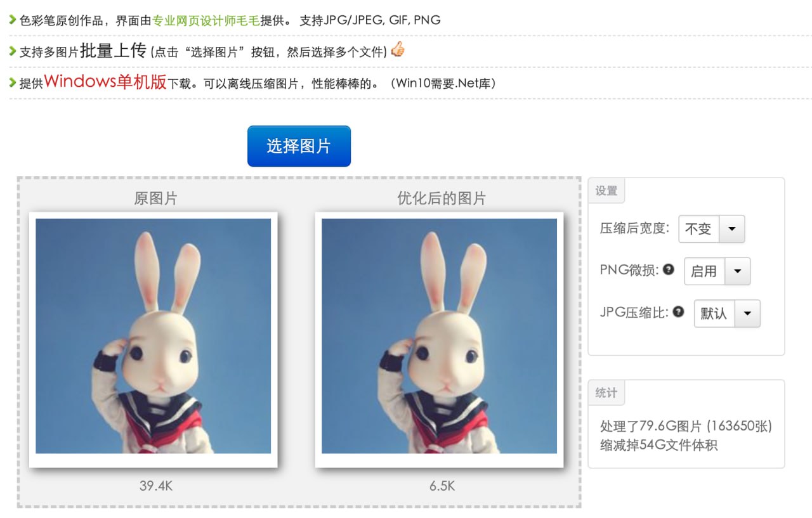Click the PNG微损 help question icon

[x=668, y=269]
